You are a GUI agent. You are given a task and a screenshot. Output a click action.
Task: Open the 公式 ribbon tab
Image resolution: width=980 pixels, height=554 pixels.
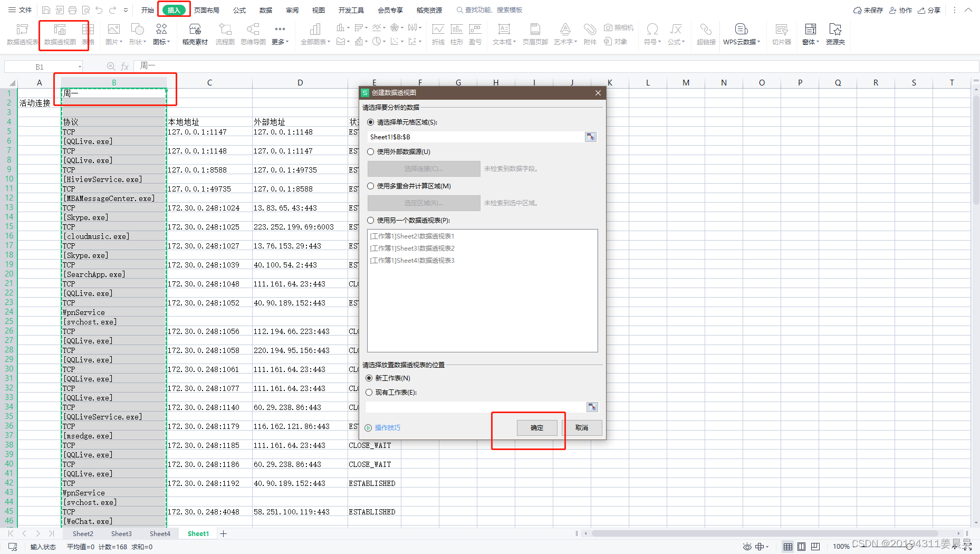tap(239, 10)
